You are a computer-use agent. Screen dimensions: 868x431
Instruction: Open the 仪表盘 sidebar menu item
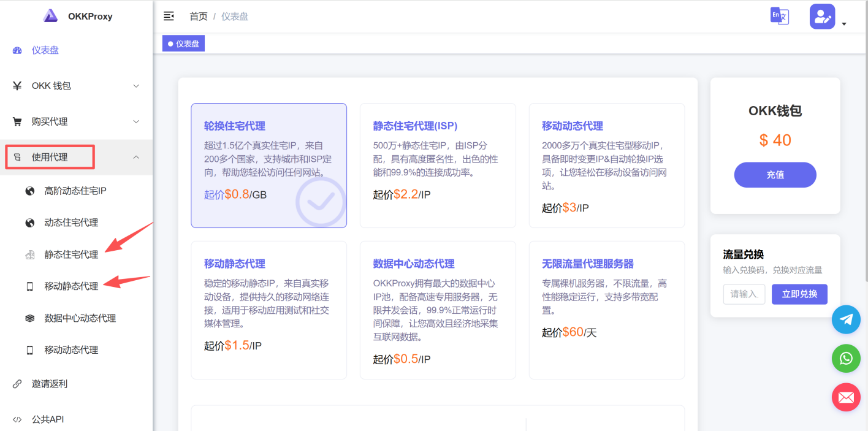click(x=76, y=50)
